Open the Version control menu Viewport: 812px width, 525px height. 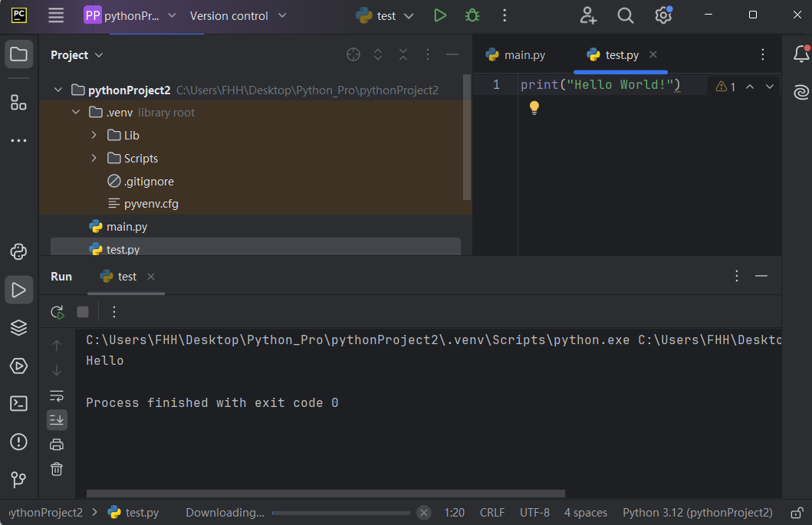238,15
